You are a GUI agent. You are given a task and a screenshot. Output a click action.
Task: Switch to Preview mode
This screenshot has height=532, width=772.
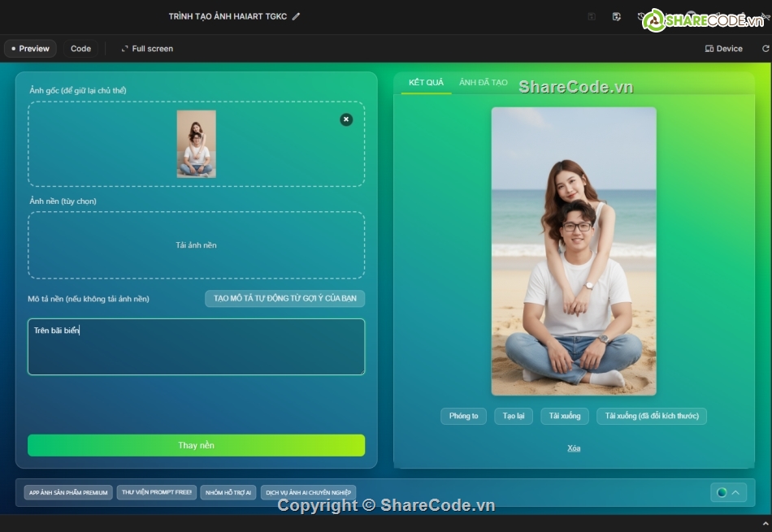[x=30, y=48]
